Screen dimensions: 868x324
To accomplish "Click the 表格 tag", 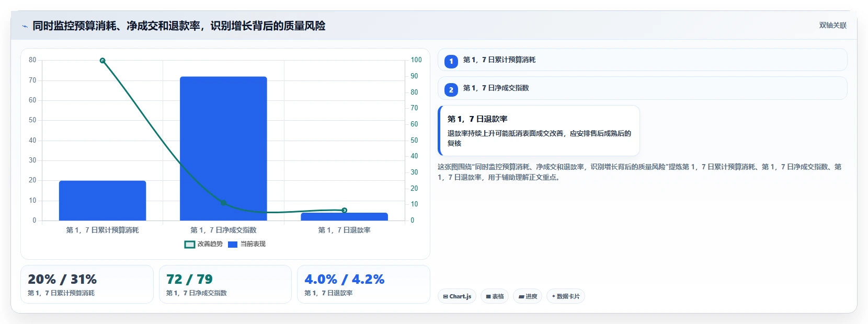I will coord(495,296).
